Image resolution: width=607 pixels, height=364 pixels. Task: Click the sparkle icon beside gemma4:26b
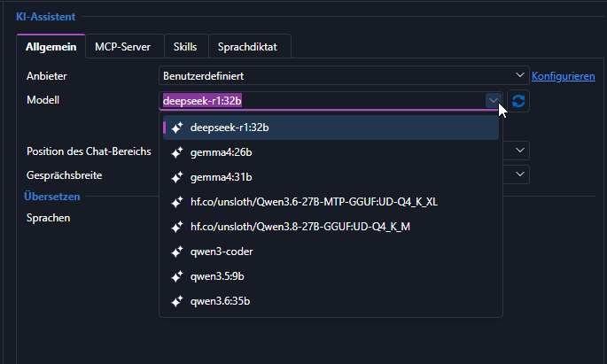pos(177,152)
